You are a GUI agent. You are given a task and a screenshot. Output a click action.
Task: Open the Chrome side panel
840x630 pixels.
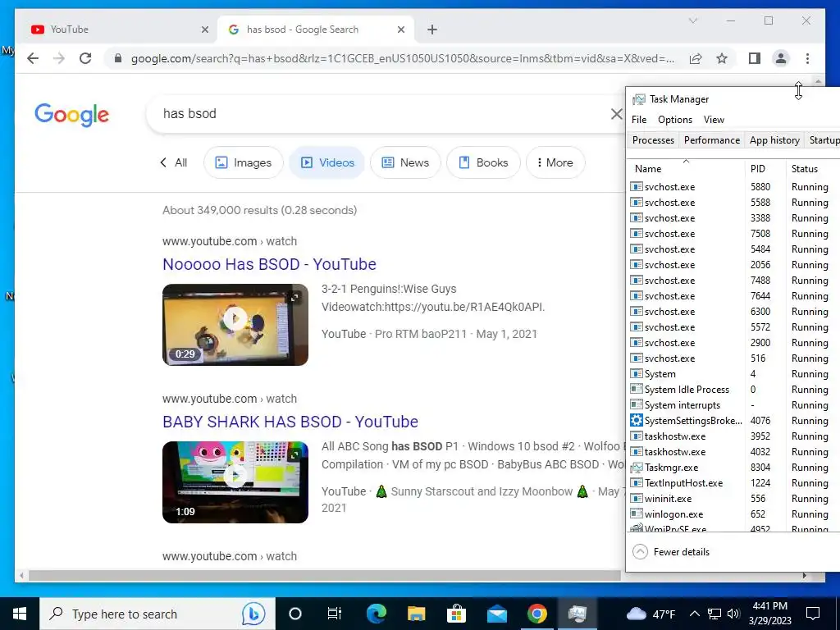click(x=755, y=58)
